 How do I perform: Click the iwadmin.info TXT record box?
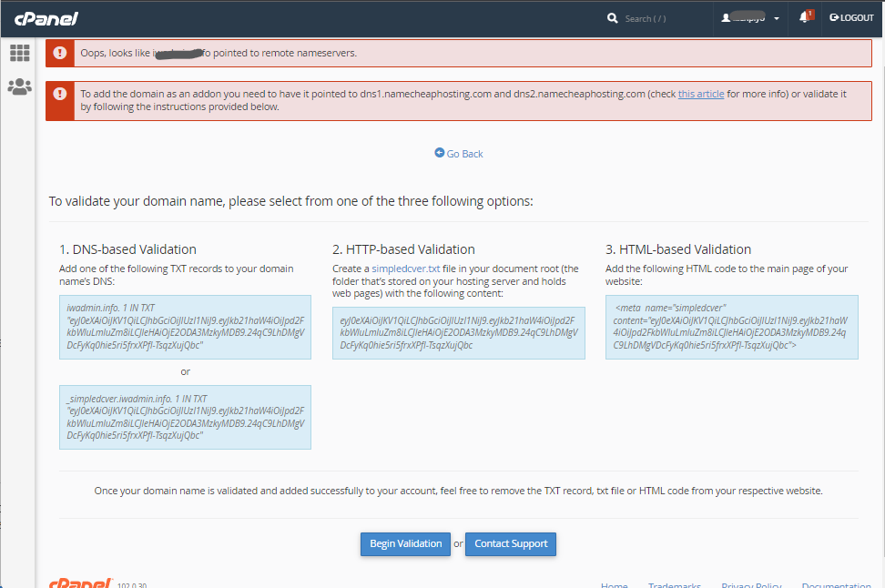[185, 328]
